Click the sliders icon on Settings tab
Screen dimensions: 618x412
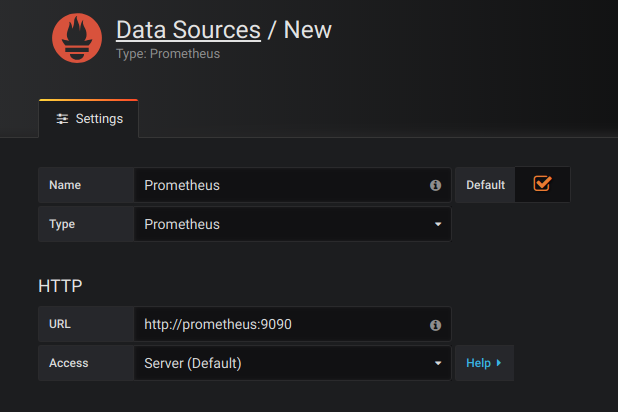tap(62, 119)
